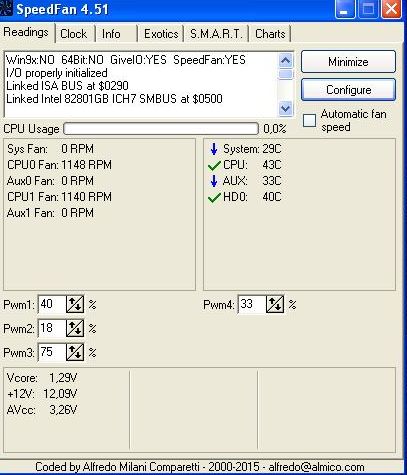Screen dimensions: 407x475
Task: Open the Info tab
Action: (x=111, y=34)
